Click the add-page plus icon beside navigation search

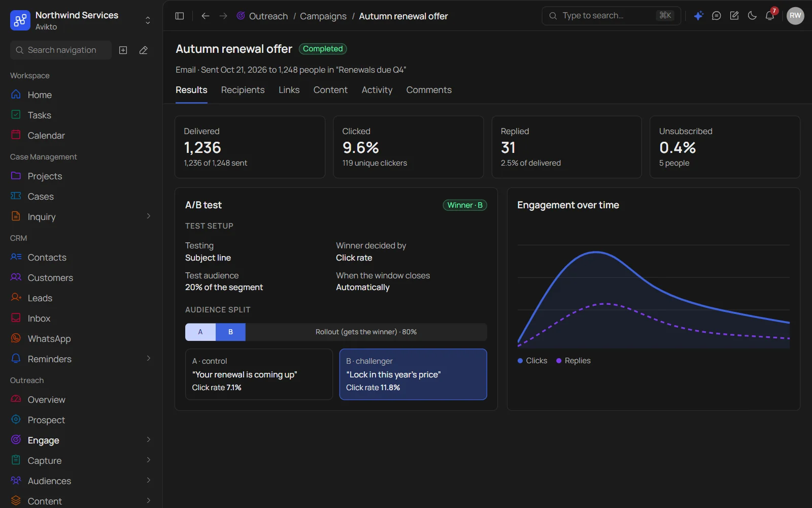pyautogui.click(x=123, y=50)
